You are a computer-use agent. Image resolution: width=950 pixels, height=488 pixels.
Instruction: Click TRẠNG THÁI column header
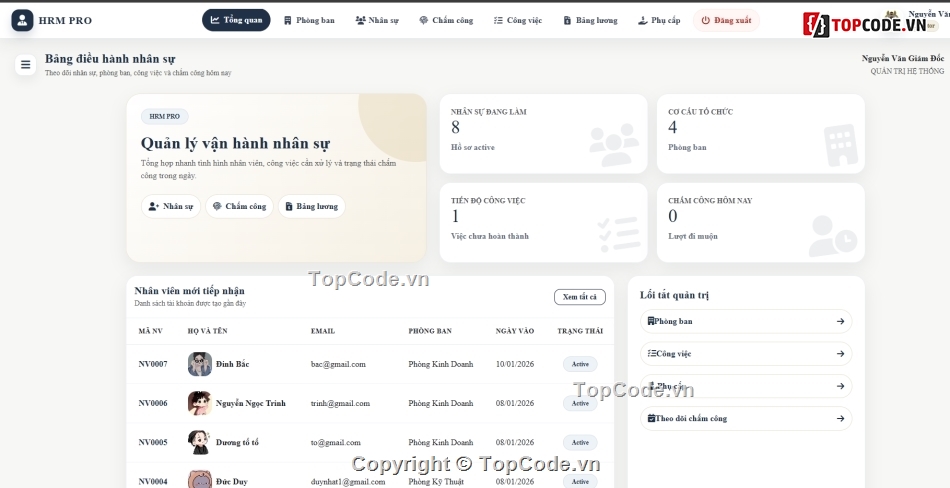(x=580, y=331)
